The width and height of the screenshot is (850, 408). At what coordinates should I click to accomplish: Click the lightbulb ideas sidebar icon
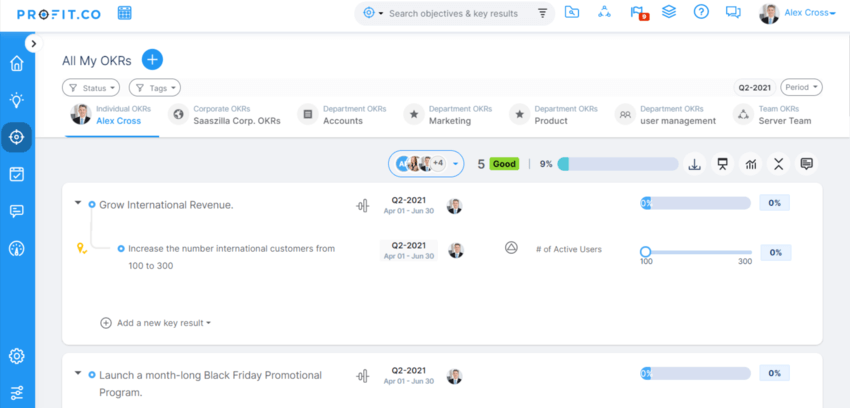click(x=16, y=100)
